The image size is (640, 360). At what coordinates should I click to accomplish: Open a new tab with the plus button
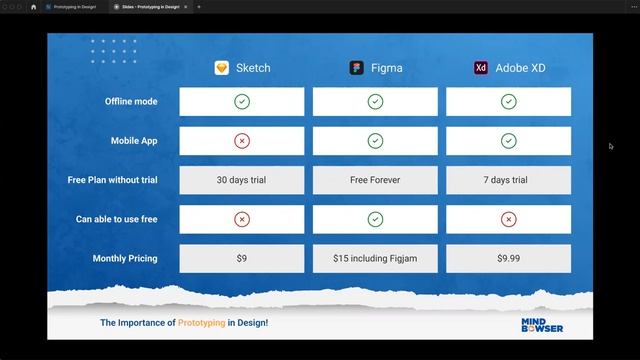point(199,7)
